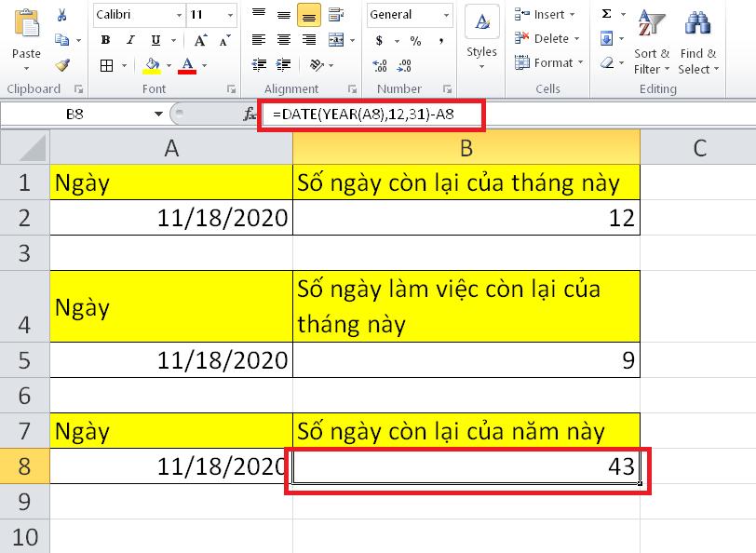The height and width of the screenshot is (553, 756).
Task: Open the Borders dropdown arrow
Action: pyautogui.click(x=124, y=64)
